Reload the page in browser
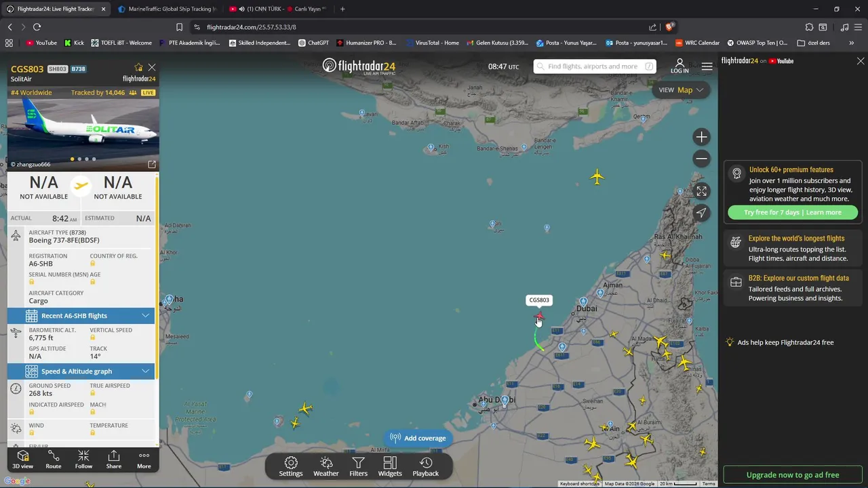 point(37,27)
